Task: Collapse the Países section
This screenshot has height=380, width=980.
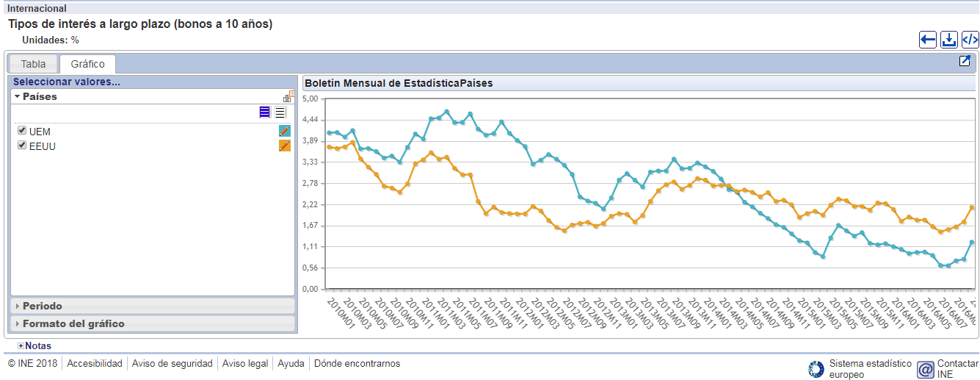Action: [17, 96]
